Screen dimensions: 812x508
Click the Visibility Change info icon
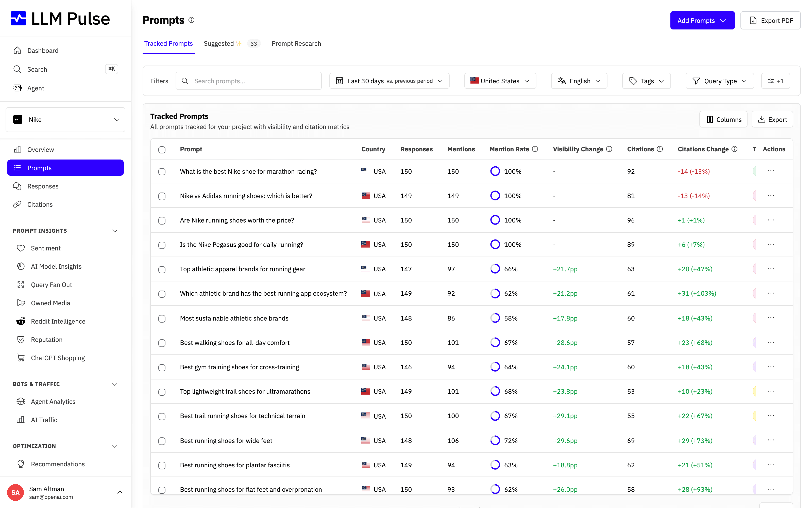pyautogui.click(x=609, y=149)
